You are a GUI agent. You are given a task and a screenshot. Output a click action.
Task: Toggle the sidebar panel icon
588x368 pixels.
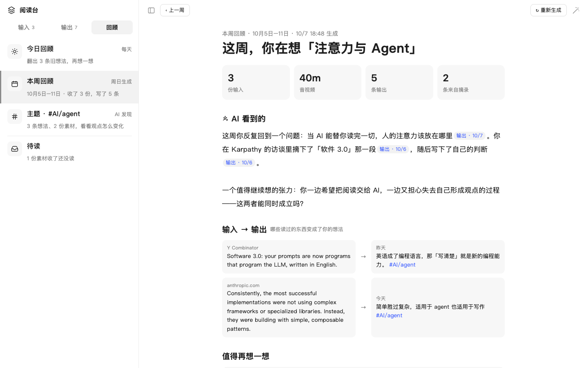click(x=151, y=10)
